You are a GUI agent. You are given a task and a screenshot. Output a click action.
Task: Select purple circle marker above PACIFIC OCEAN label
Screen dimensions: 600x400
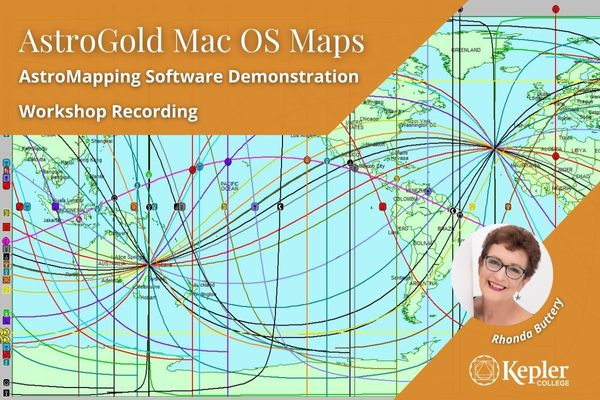point(228,162)
